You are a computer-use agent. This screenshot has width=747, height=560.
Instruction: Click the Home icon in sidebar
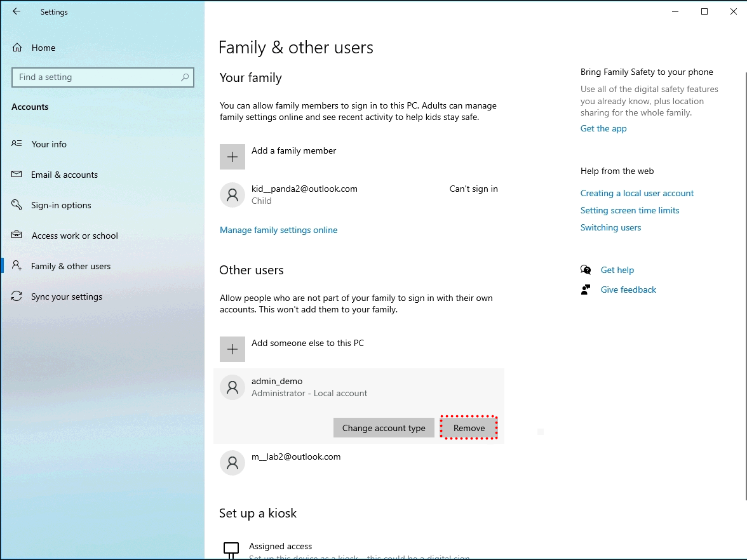tap(17, 48)
